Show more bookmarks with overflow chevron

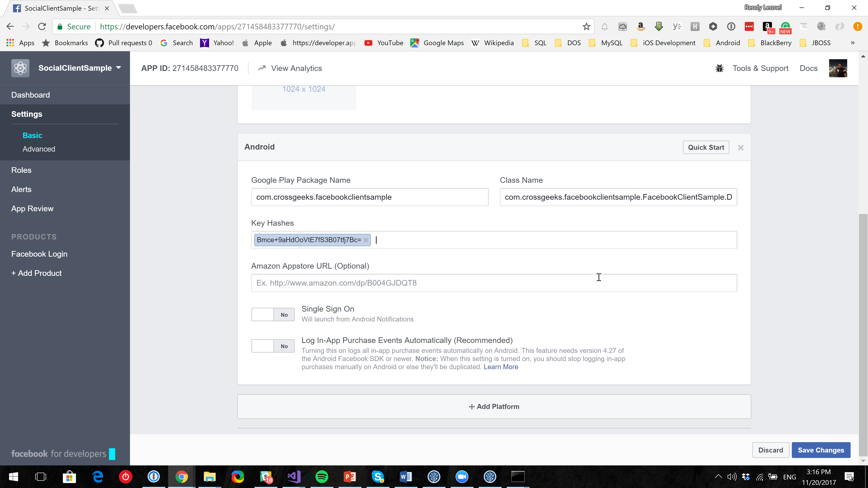pyautogui.click(x=852, y=43)
